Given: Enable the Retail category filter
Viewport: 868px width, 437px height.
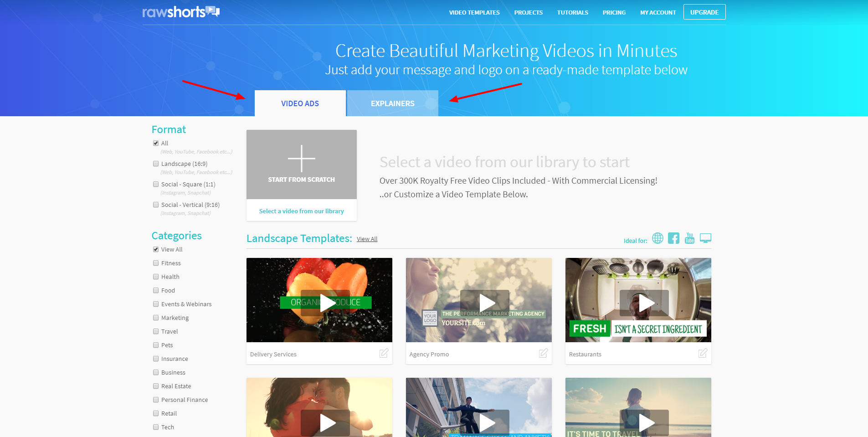Looking at the screenshot, I should click(x=156, y=413).
